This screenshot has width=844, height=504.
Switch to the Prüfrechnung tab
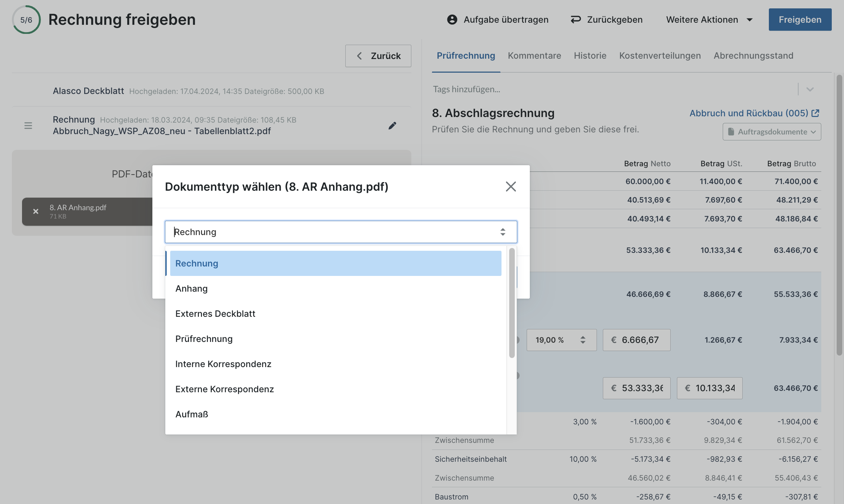(x=466, y=56)
